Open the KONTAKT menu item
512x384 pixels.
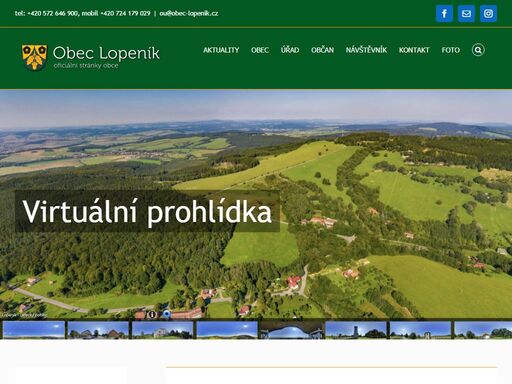pos(414,50)
